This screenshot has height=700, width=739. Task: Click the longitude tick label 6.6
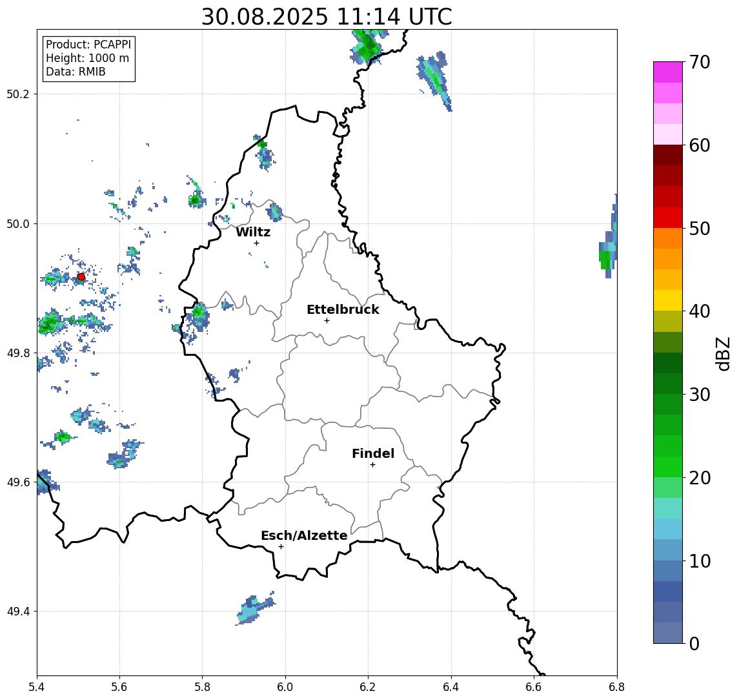[534, 687]
